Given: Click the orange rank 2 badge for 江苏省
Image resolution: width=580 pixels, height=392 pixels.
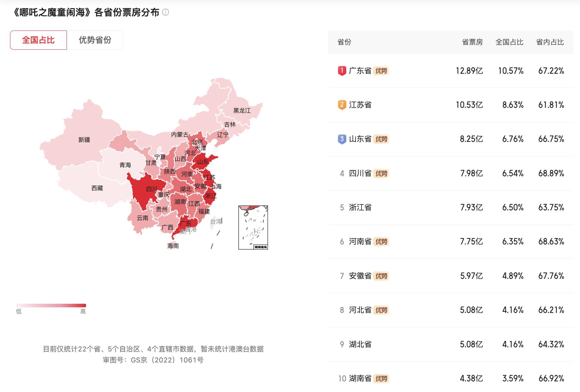Looking at the screenshot, I should 342,105.
